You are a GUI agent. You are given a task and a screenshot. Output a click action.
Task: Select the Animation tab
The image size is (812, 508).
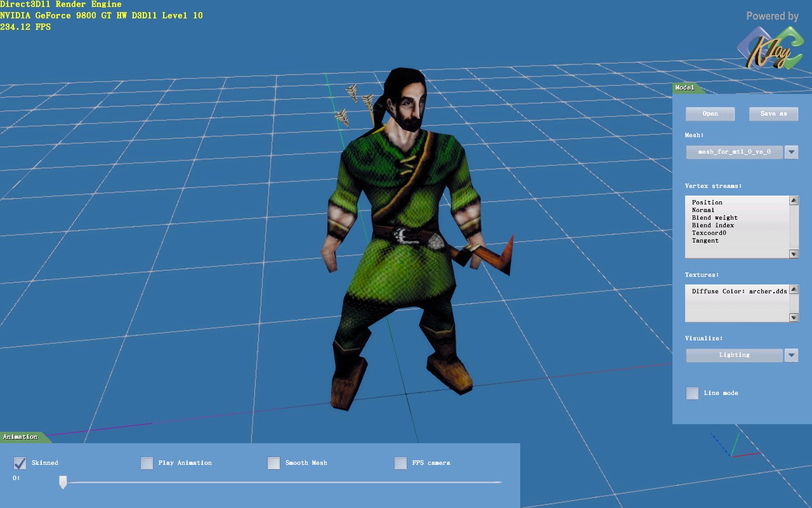[x=20, y=437]
